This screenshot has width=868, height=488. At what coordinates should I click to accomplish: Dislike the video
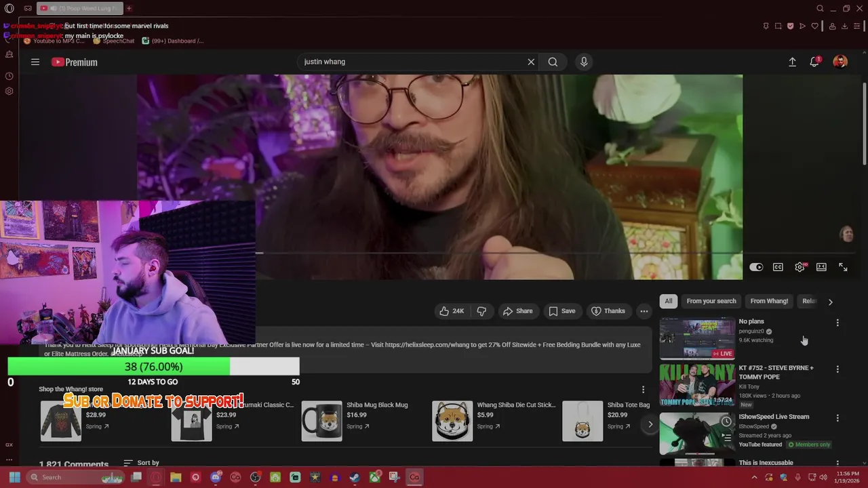(x=481, y=311)
